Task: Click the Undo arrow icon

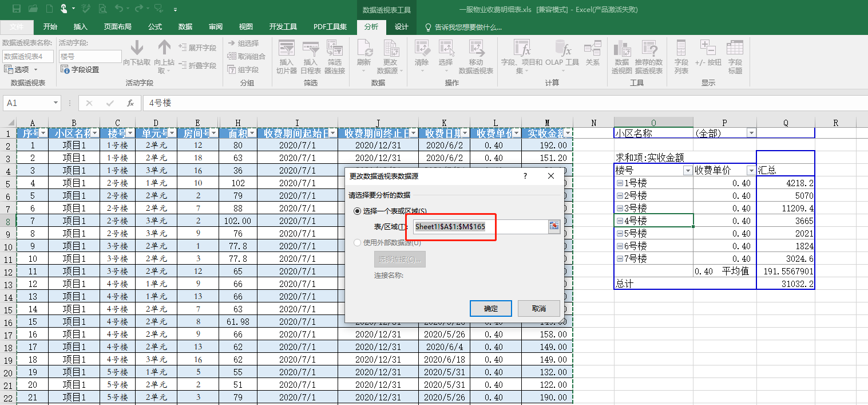Action: pyautogui.click(x=118, y=9)
